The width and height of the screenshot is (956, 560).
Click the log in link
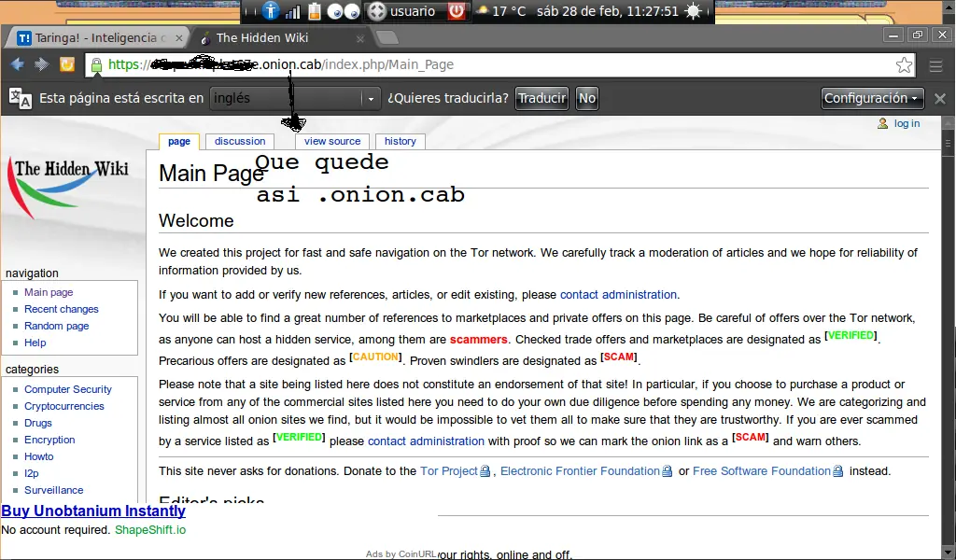click(907, 123)
